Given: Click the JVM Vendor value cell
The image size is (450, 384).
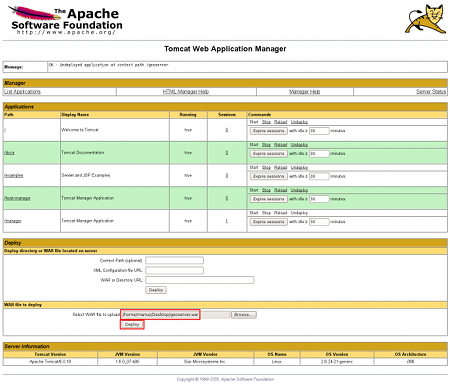Looking at the screenshot, I should click(205, 362).
